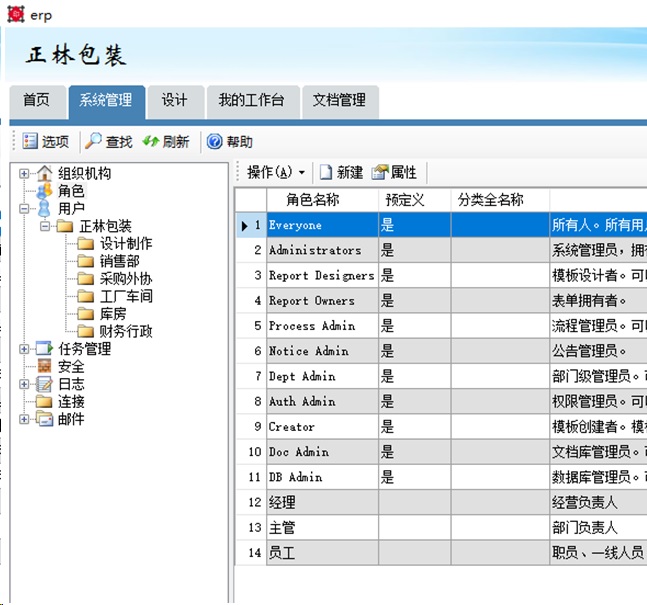
Task: Expand the 组织机构 tree node
Action: 24,174
